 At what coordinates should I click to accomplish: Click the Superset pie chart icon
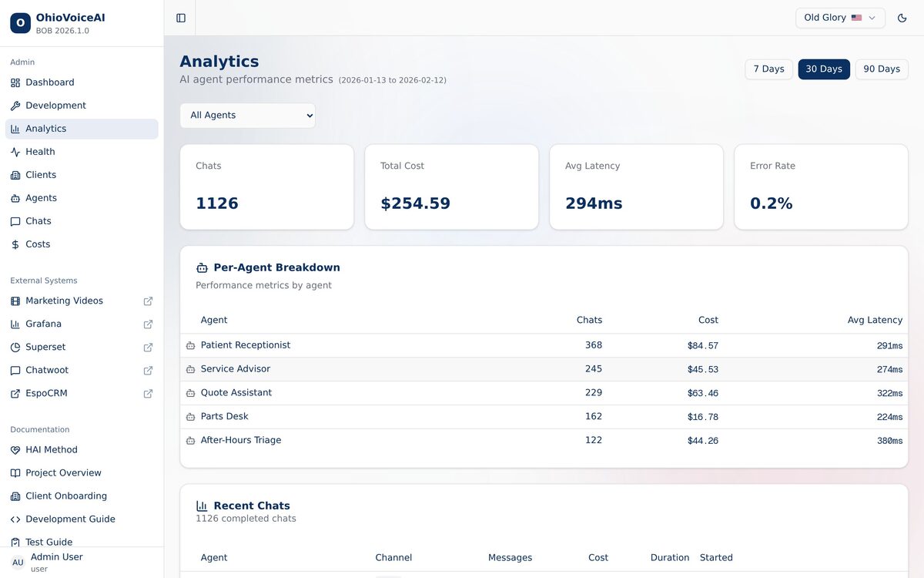pos(15,348)
